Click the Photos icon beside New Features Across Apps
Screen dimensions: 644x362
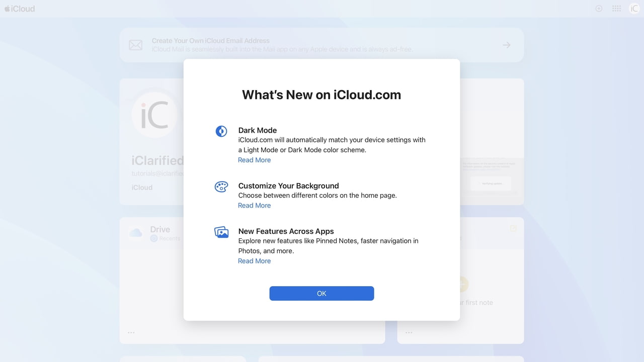(x=221, y=232)
